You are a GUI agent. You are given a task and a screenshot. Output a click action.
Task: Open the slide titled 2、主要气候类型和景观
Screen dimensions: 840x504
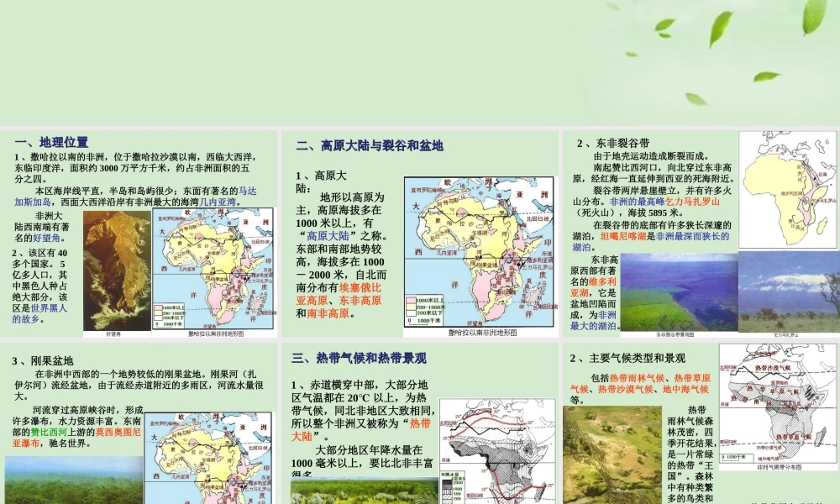[x=701, y=423]
